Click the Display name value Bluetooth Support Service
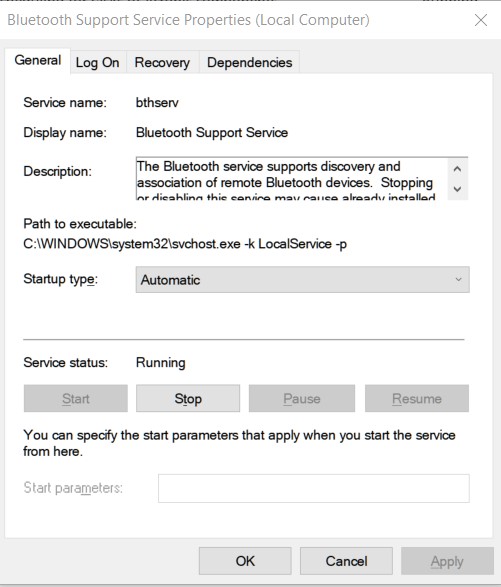 click(212, 133)
